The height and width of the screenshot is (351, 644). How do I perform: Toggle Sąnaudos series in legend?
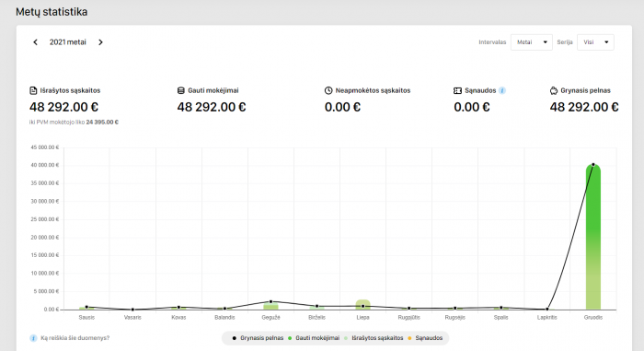click(x=425, y=338)
